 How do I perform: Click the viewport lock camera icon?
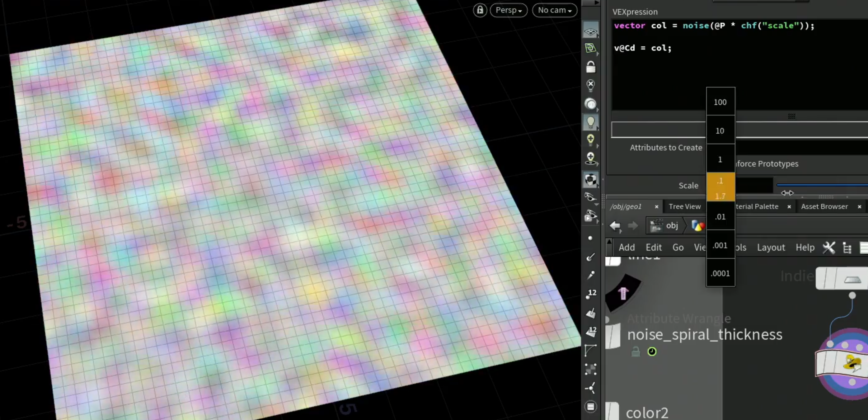[x=480, y=10]
